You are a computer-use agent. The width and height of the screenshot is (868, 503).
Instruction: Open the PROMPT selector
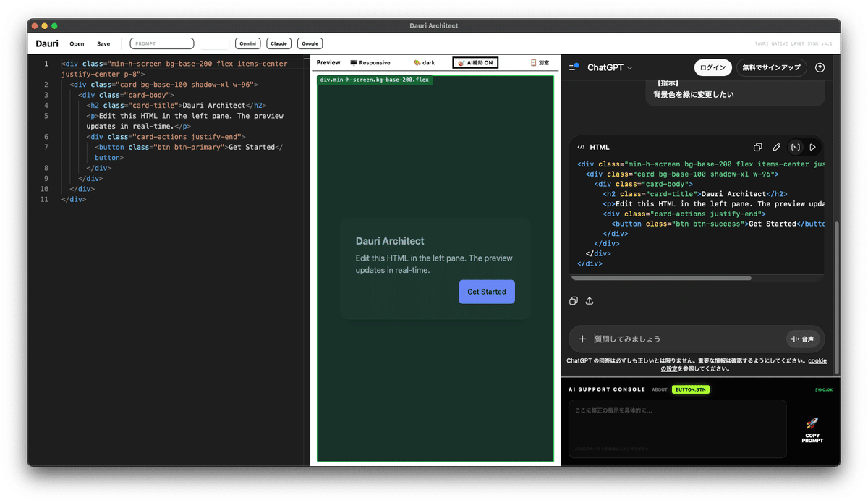pyautogui.click(x=161, y=43)
